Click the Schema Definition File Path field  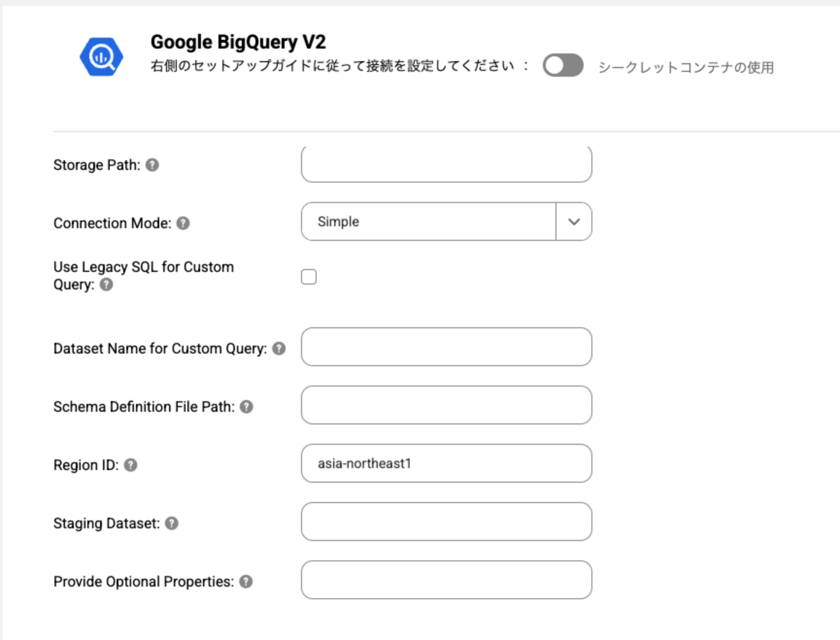[446, 405]
